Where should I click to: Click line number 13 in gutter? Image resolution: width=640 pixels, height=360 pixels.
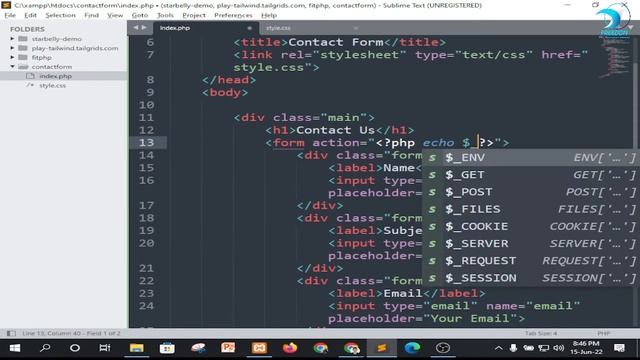(146, 142)
